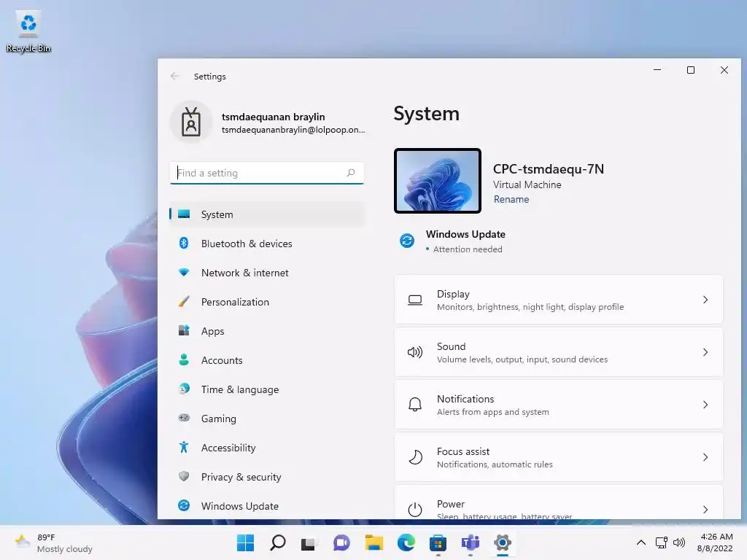Open Task View on the taskbar
Screen dimensions: 747x560
point(309,543)
